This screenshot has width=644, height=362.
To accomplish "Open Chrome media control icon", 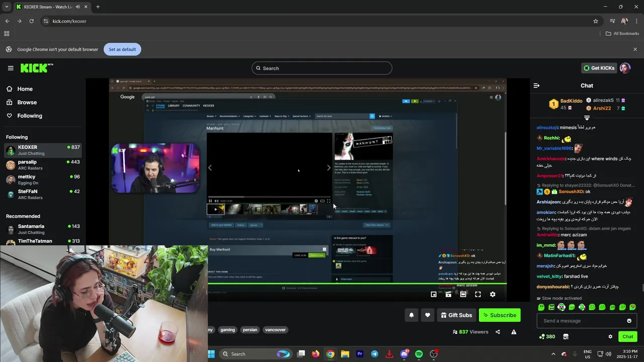I will 612,21.
